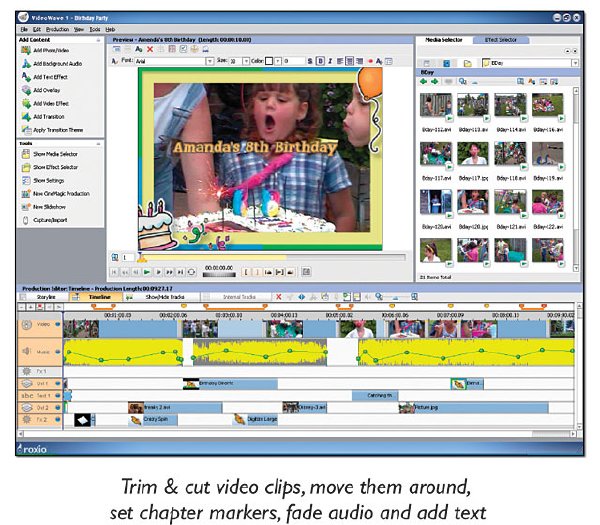Click the green Play button in the preview
Viewport: 600px width, 525px height.
[x=147, y=272]
